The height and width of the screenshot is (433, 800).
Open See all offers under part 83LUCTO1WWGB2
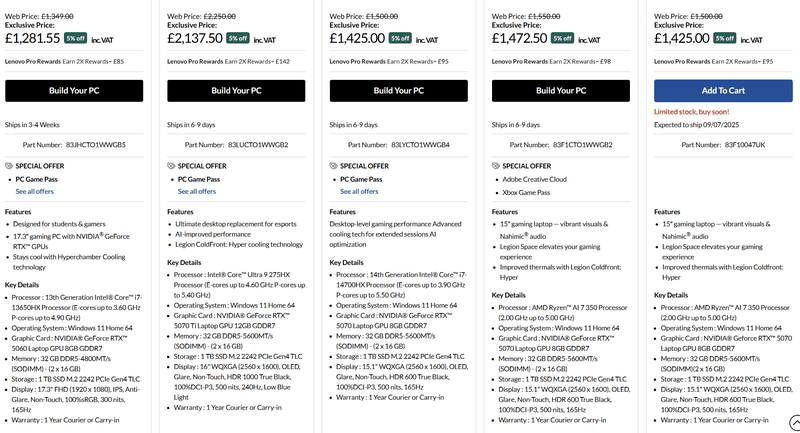point(197,192)
